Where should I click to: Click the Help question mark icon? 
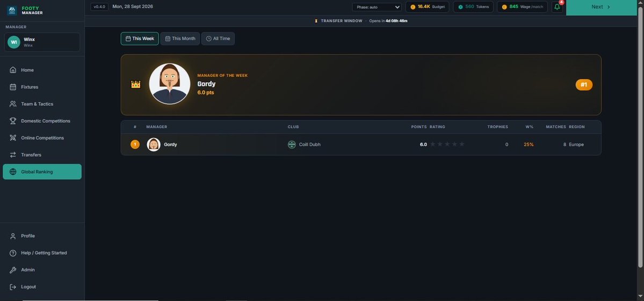point(13,253)
